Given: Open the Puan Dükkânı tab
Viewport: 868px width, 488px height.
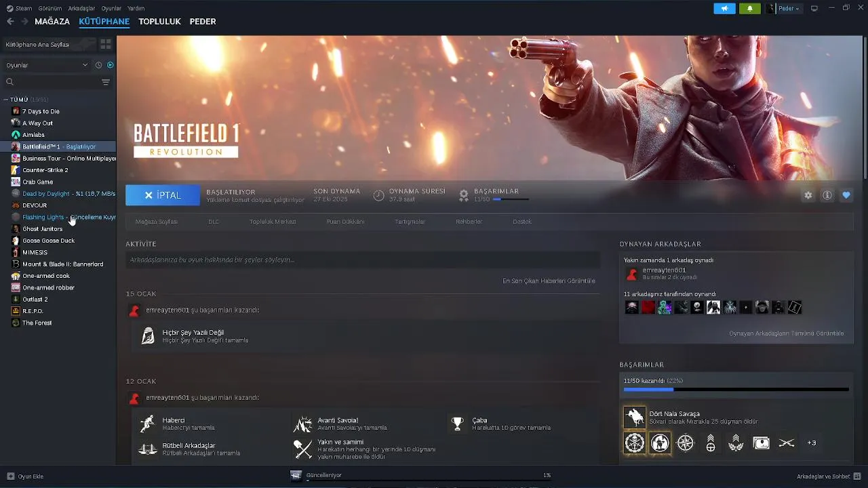Looking at the screenshot, I should (345, 222).
